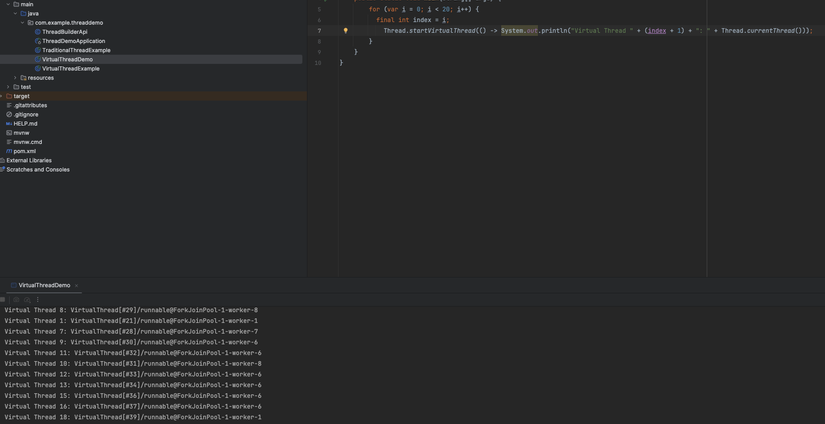Click the VirtualThreadExample class icon
Image resolution: width=825 pixels, height=424 pixels.
(37, 69)
